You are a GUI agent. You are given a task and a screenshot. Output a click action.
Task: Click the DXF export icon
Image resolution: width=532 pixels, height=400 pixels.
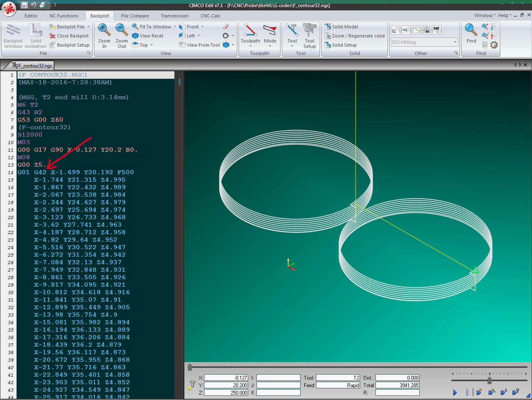click(x=436, y=30)
